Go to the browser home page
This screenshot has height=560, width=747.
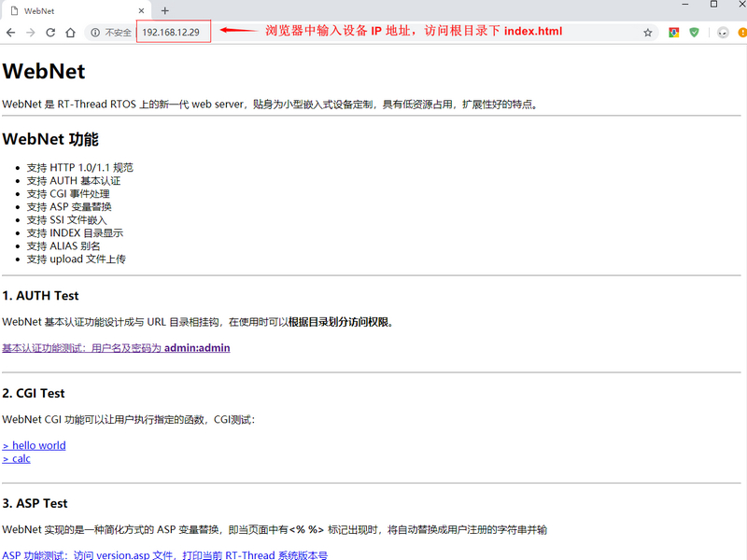pos(70,33)
